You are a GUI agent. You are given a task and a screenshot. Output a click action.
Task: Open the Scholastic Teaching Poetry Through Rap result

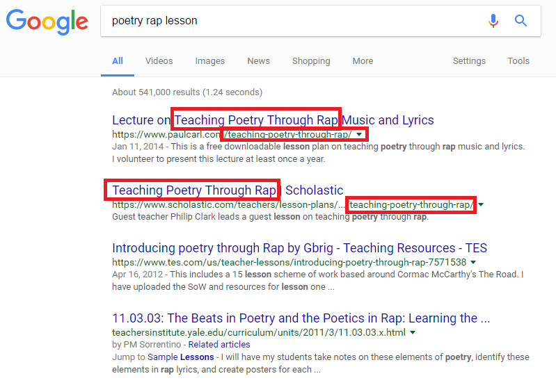point(228,190)
